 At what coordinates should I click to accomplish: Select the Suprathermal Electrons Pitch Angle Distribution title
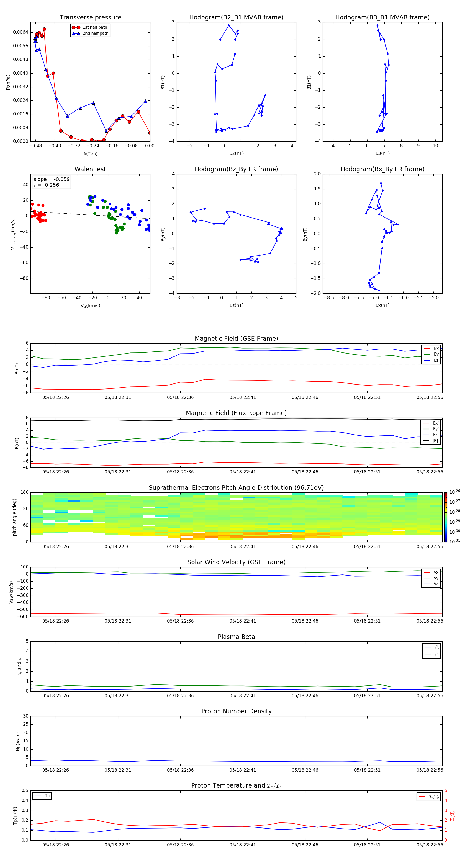[x=236, y=488]
